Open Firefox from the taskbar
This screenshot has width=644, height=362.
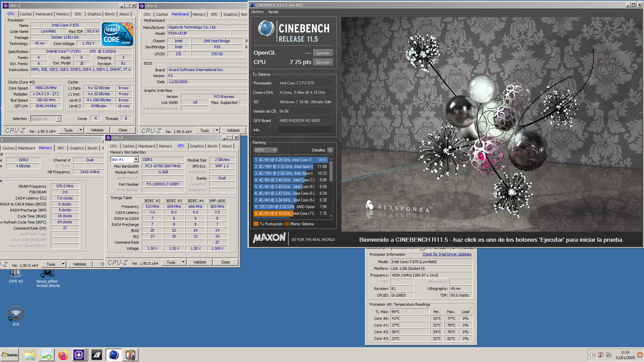(x=63, y=355)
